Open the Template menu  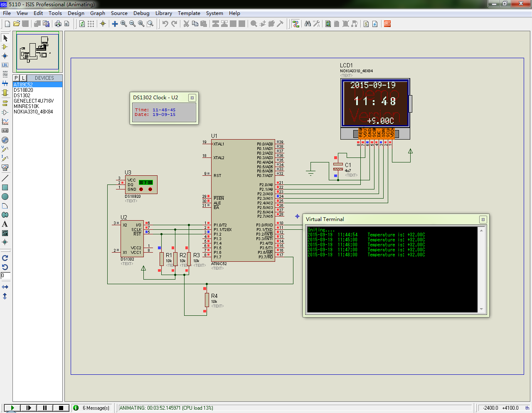(189, 13)
